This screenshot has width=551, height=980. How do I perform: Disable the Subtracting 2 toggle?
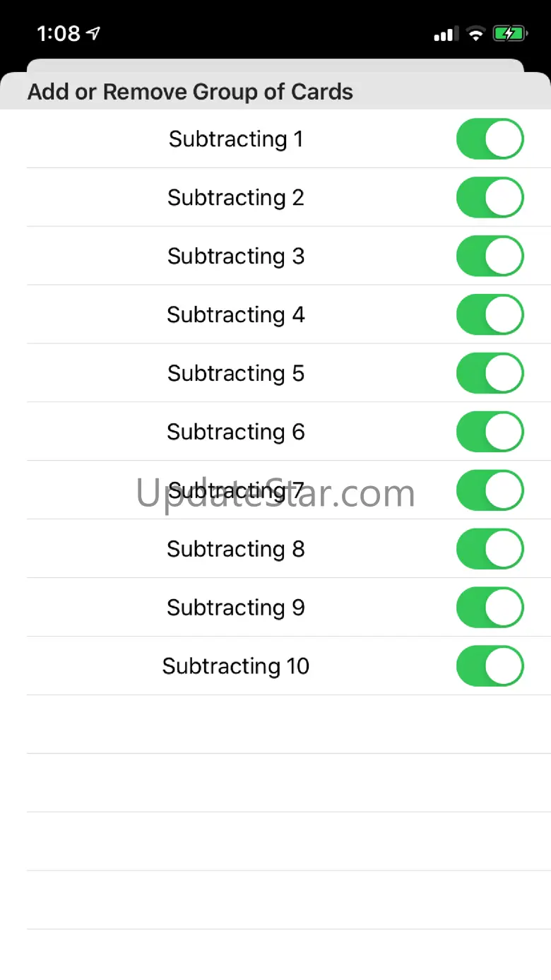click(490, 197)
